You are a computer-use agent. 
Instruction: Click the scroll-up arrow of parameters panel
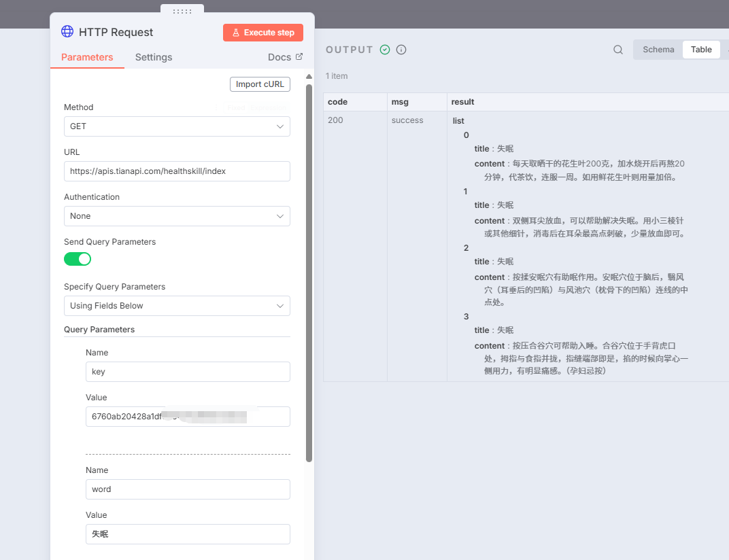(x=309, y=77)
